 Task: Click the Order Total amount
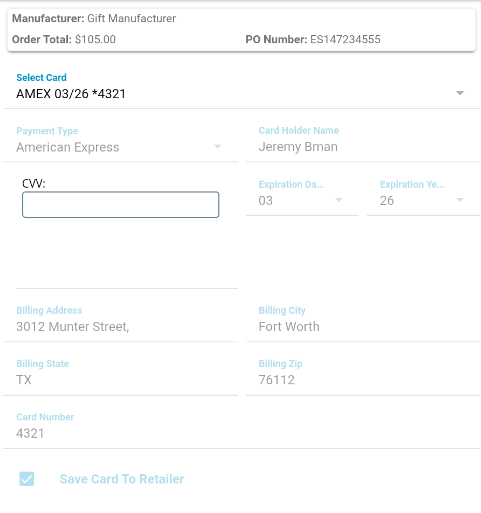point(95,39)
